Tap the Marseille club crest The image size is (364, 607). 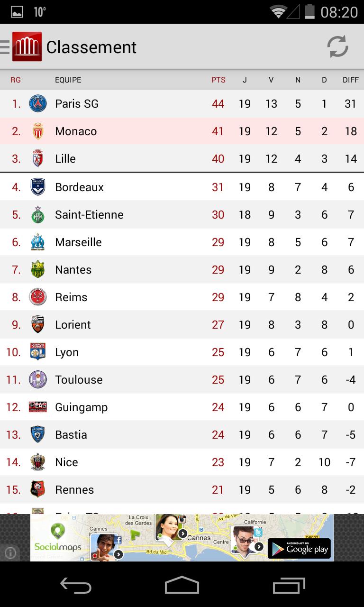click(x=37, y=242)
